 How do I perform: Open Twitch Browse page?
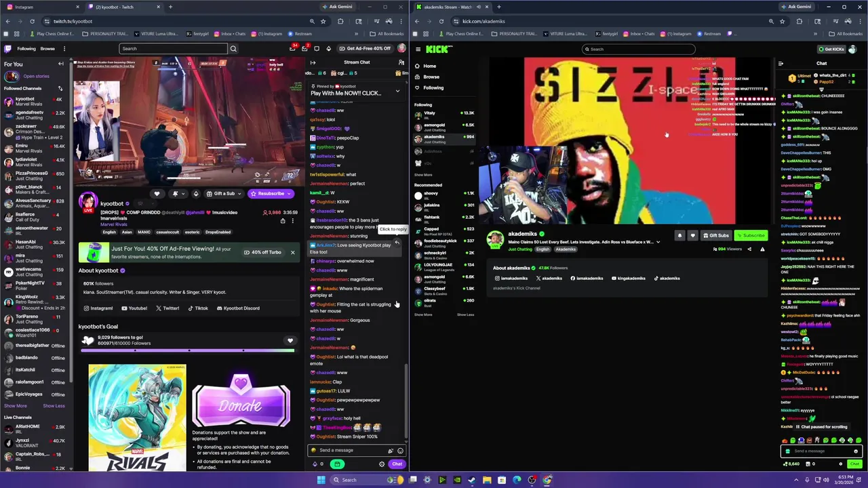[47, 48]
